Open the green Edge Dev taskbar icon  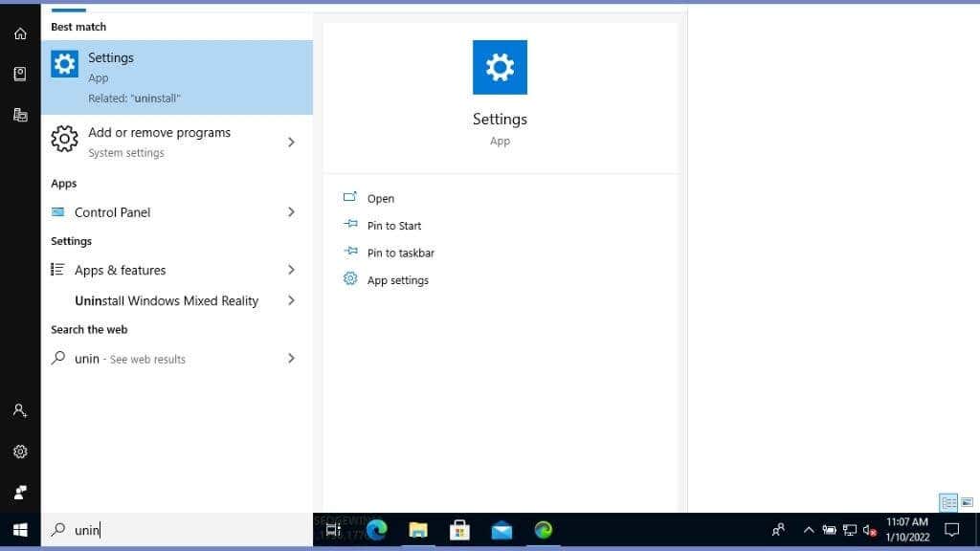click(544, 530)
